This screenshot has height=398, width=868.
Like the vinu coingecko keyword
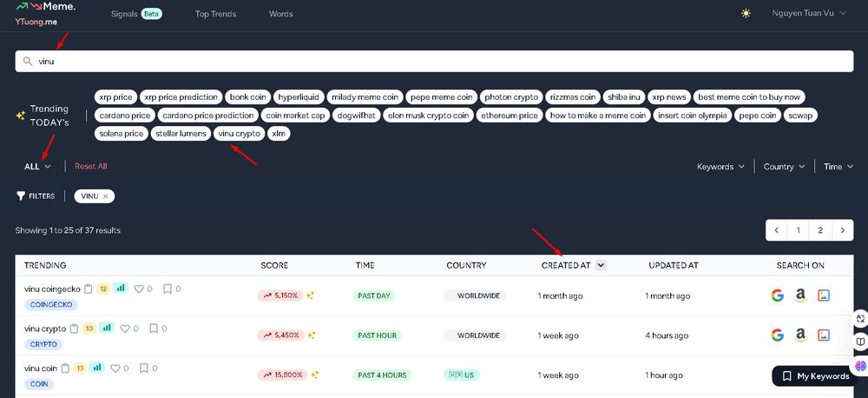139,289
